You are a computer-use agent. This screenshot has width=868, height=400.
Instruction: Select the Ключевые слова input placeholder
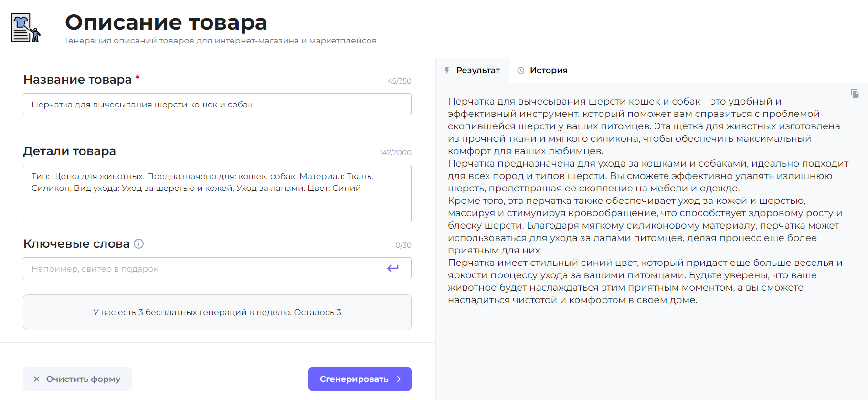tap(95, 269)
